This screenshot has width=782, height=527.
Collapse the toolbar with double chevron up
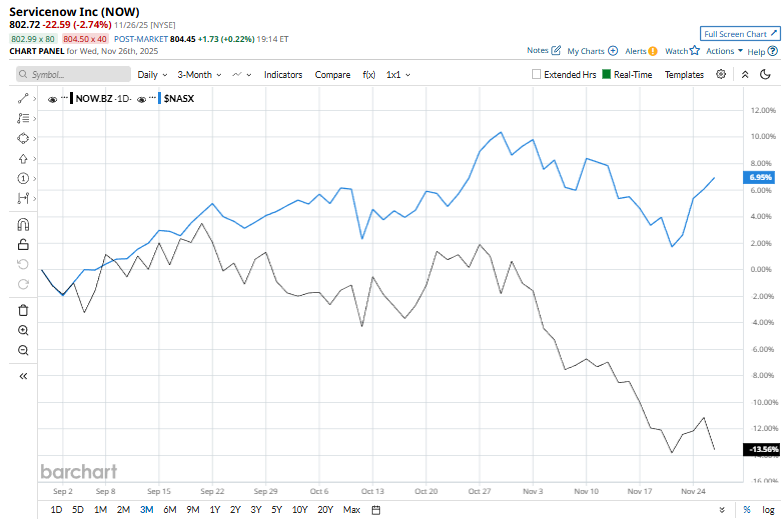coord(745,74)
